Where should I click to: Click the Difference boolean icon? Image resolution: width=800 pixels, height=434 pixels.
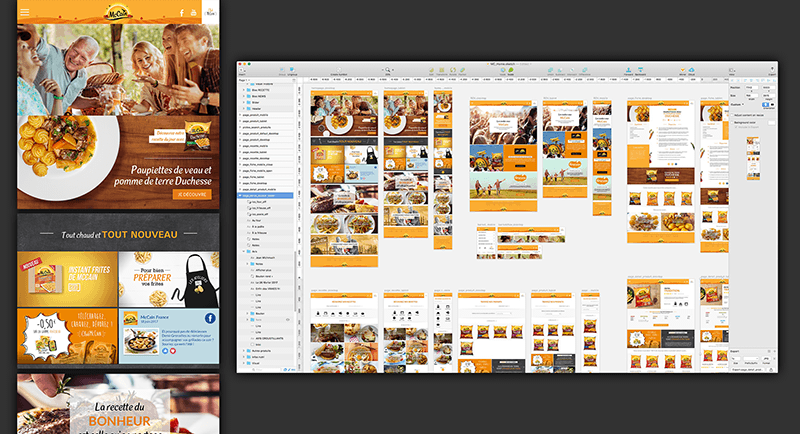click(x=585, y=70)
